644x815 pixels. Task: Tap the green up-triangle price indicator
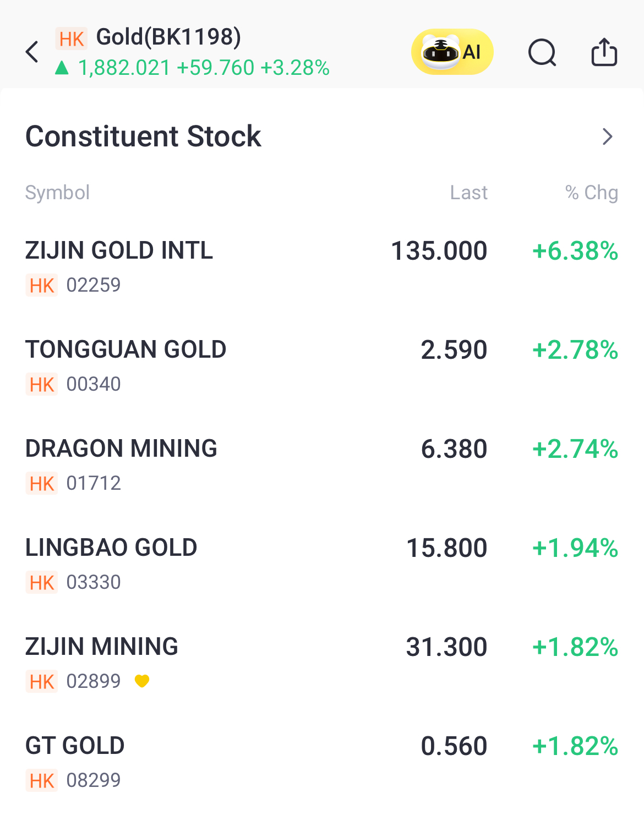point(62,68)
